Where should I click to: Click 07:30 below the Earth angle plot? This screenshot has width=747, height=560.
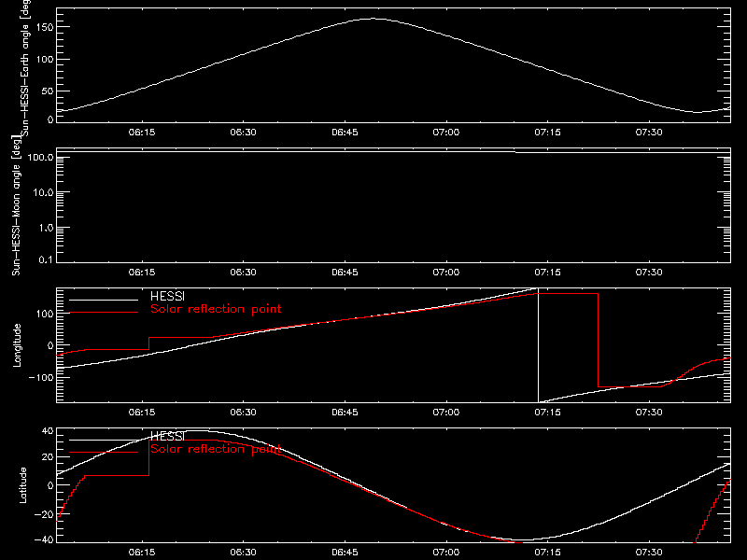[649, 133]
